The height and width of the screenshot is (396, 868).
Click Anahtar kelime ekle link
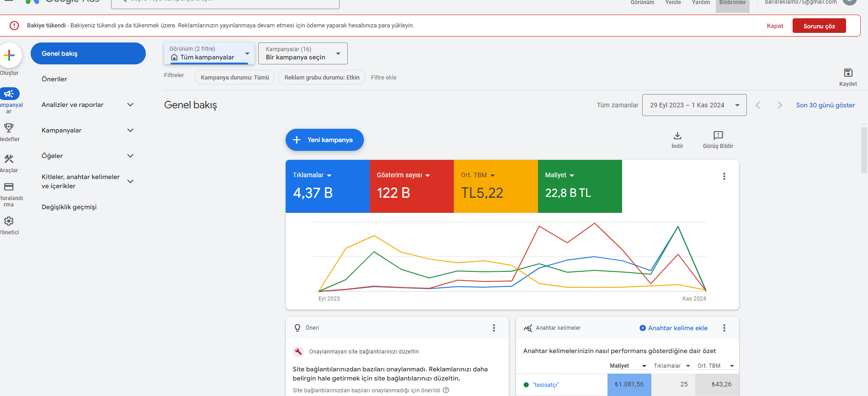(x=673, y=328)
